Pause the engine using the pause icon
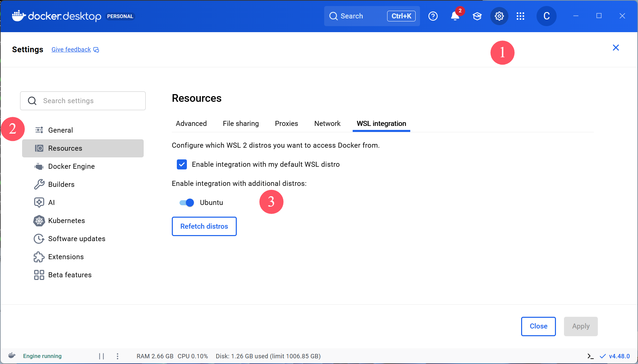 [101, 356]
